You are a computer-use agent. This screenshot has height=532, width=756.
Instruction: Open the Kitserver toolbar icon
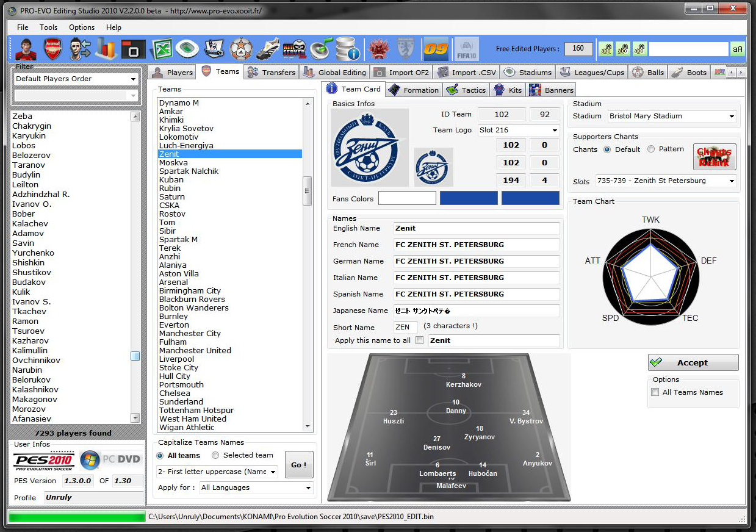click(294, 49)
